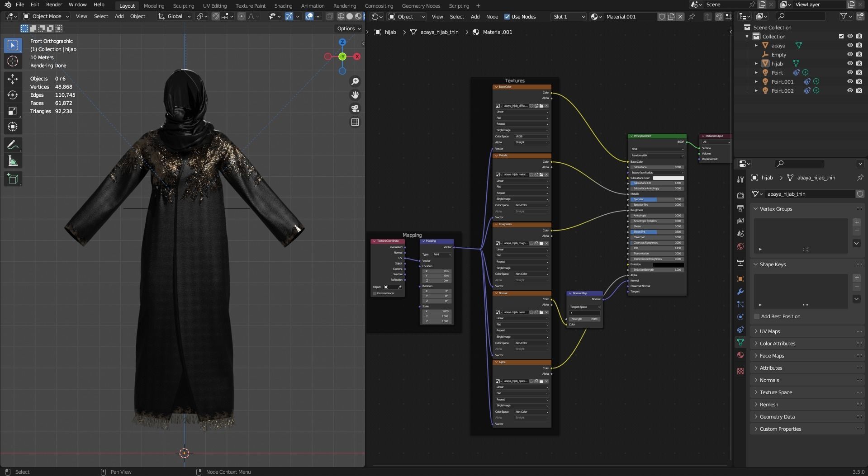Add a new vertex group

(x=856, y=222)
